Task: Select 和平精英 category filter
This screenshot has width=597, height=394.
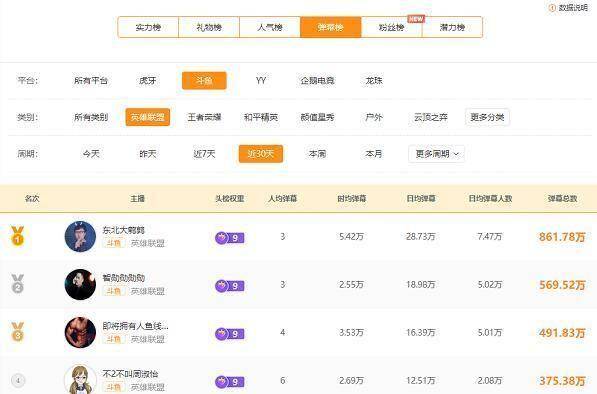Action: pos(261,117)
